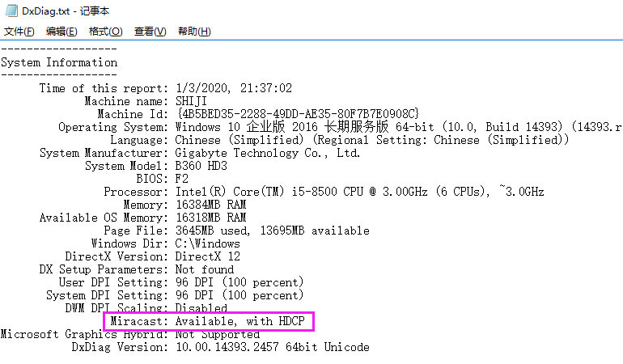Click the Windows Dir value 'C:\Windows'

208,243
